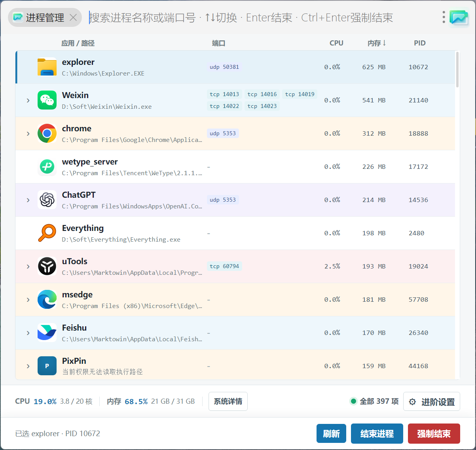Click Weixin's tcp 14023 port tag
This screenshot has width=476, height=450.
coord(262,106)
